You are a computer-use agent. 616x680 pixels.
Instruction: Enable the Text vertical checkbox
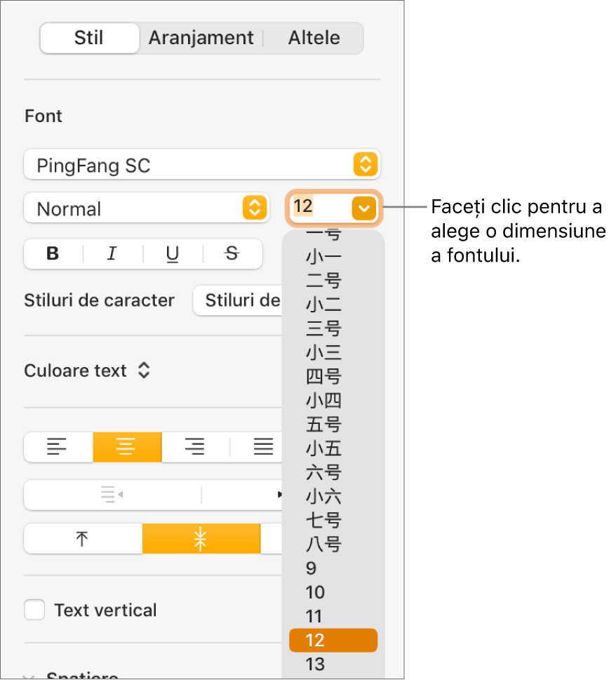pos(34,610)
